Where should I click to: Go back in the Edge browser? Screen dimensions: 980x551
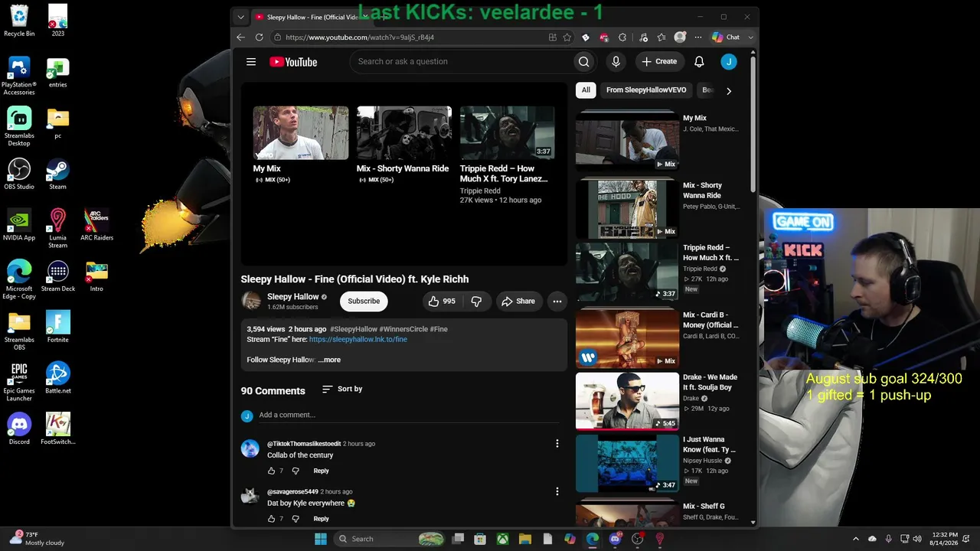point(240,37)
